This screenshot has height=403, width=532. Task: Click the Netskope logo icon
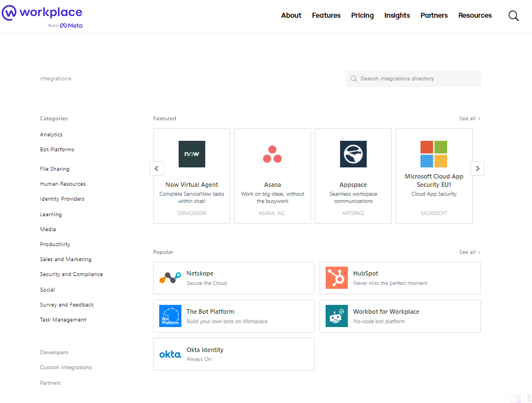point(170,278)
